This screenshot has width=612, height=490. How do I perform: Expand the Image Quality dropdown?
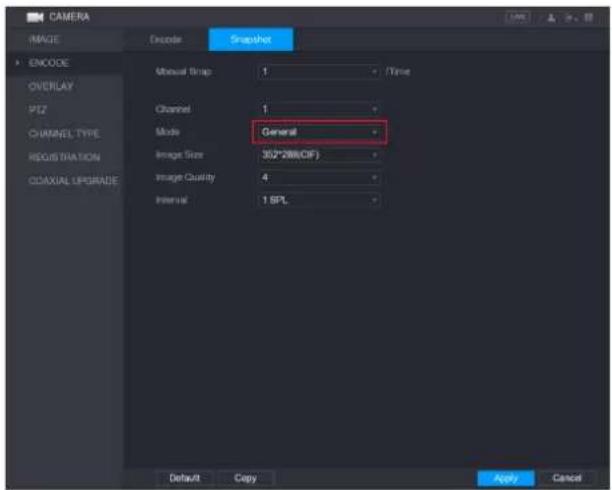[318, 178]
